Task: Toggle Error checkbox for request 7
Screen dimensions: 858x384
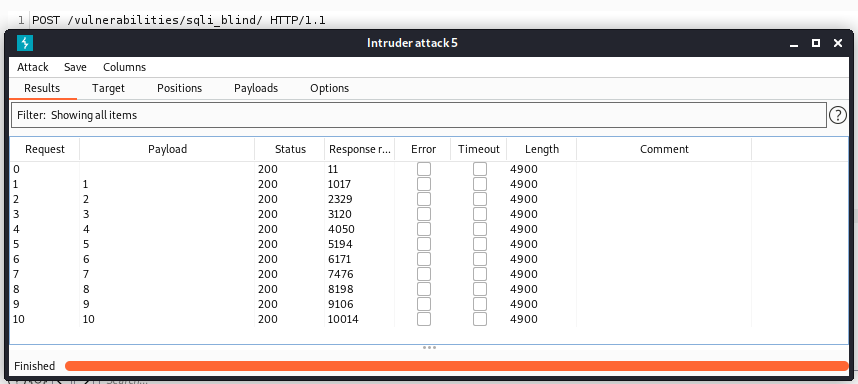Action: pos(424,274)
